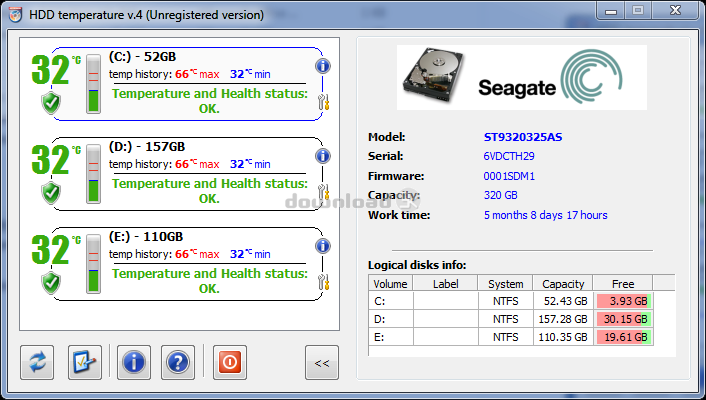
Task: Click the model value ST9320325AS
Action: pos(523,137)
